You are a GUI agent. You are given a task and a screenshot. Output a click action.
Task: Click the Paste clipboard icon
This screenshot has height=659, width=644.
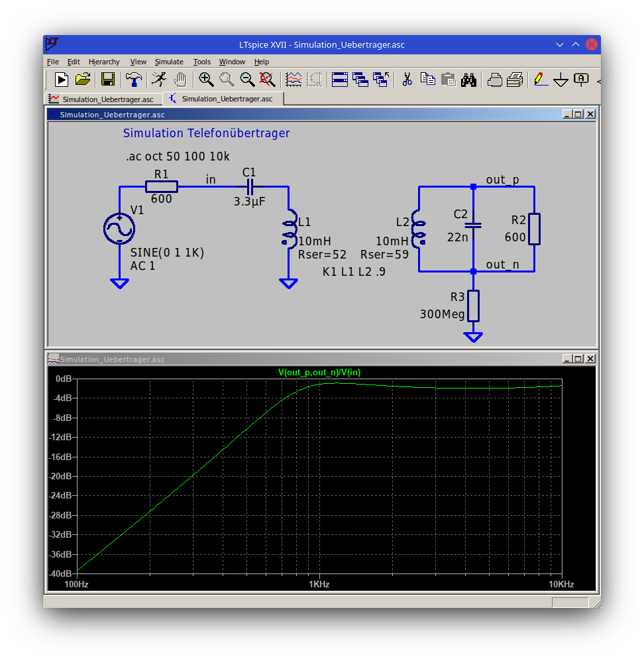[x=449, y=80]
